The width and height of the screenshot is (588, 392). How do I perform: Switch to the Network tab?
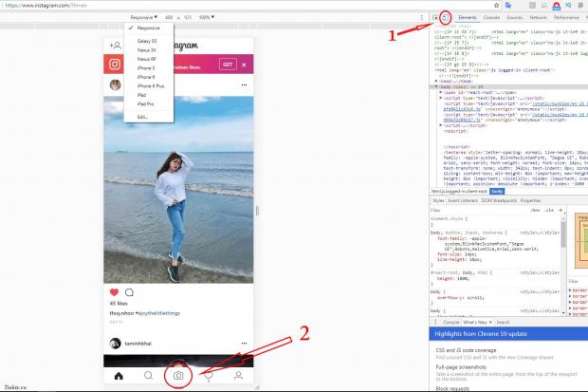pyautogui.click(x=538, y=17)
